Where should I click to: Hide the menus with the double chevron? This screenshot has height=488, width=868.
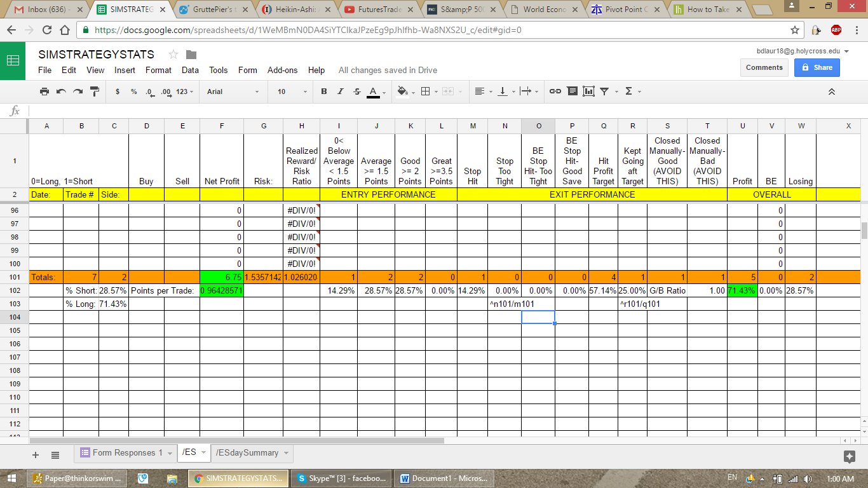click(x=832, y=91)
